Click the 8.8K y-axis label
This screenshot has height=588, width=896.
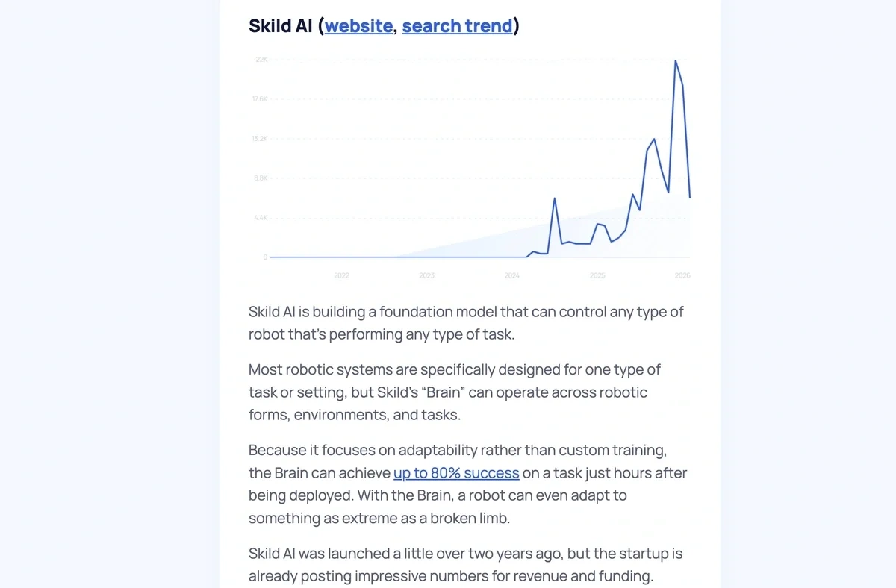261,178
